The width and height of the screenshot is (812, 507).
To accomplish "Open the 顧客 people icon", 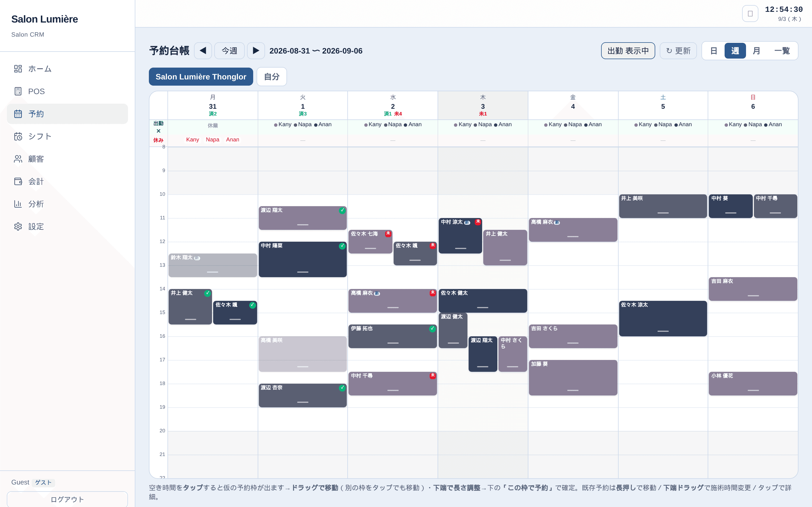I will 18,159.
